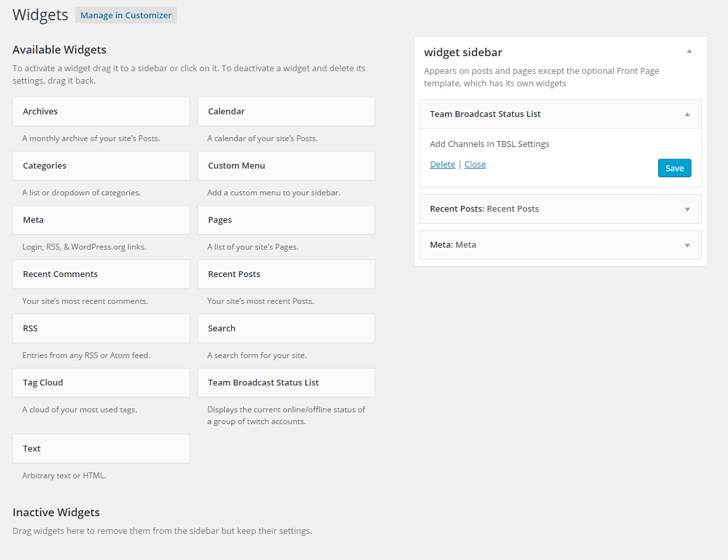Click 'Login, RSS, & WordPress.org links.' text

(x=84, y=247)
